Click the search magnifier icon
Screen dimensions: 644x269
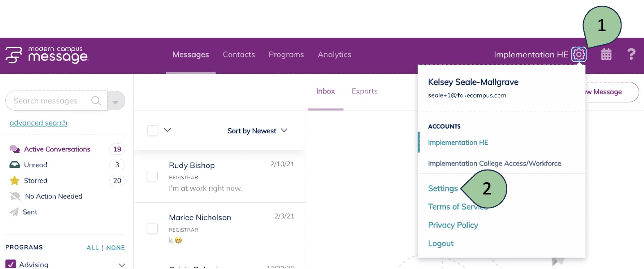[96, 101]
